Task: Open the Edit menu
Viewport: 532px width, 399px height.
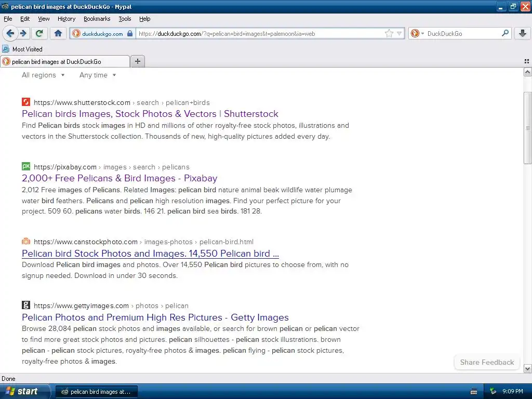Action: point(25,19)
